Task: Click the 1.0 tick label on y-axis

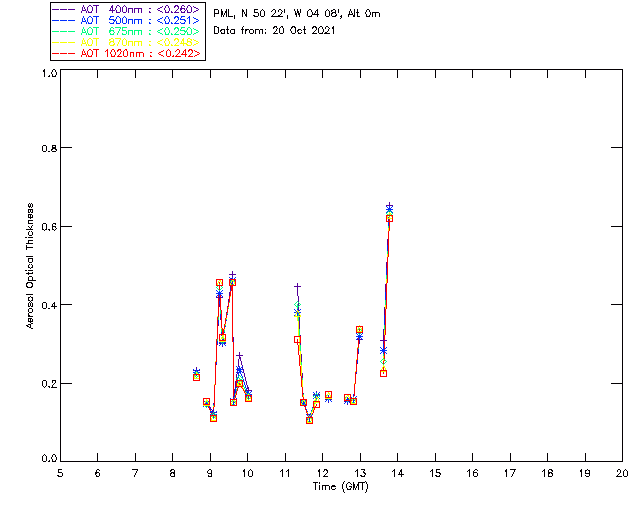Action: [x=46, y=74]
